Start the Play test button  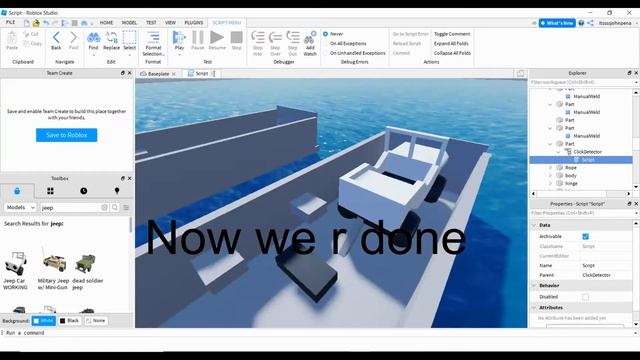pos(179,38)
